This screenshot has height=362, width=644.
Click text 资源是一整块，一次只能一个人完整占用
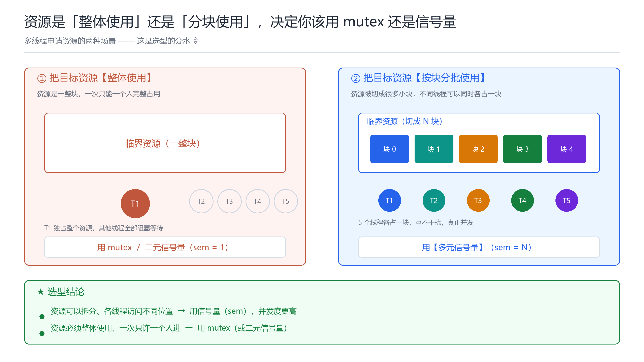(x=98, y=94)
